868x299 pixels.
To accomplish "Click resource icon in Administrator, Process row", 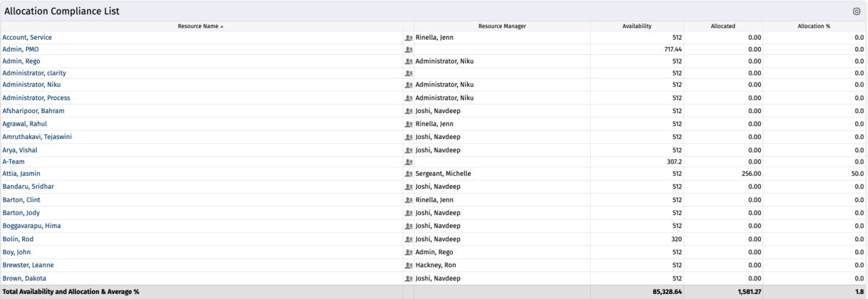I will pos(409,98).
